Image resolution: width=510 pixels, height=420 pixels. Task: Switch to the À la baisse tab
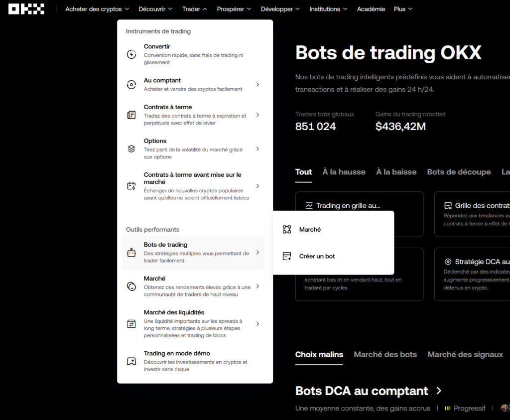pyautogui.click(x=396, y=172)
